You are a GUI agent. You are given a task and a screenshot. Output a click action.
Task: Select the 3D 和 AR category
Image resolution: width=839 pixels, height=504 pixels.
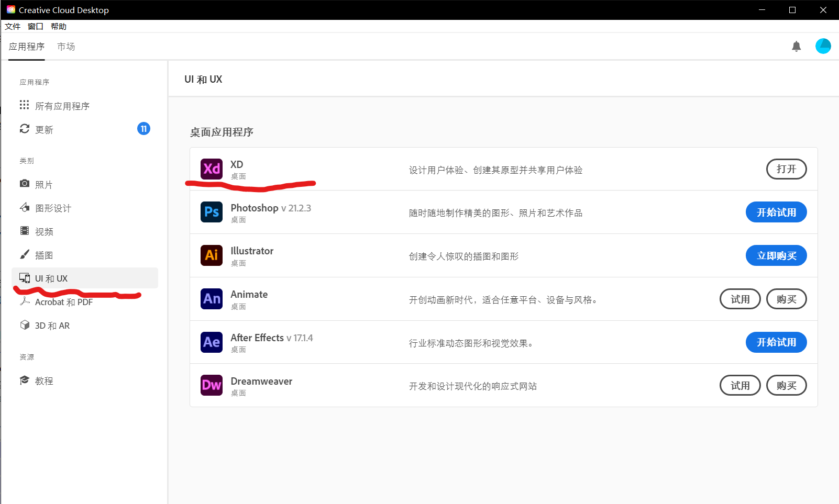85,326
